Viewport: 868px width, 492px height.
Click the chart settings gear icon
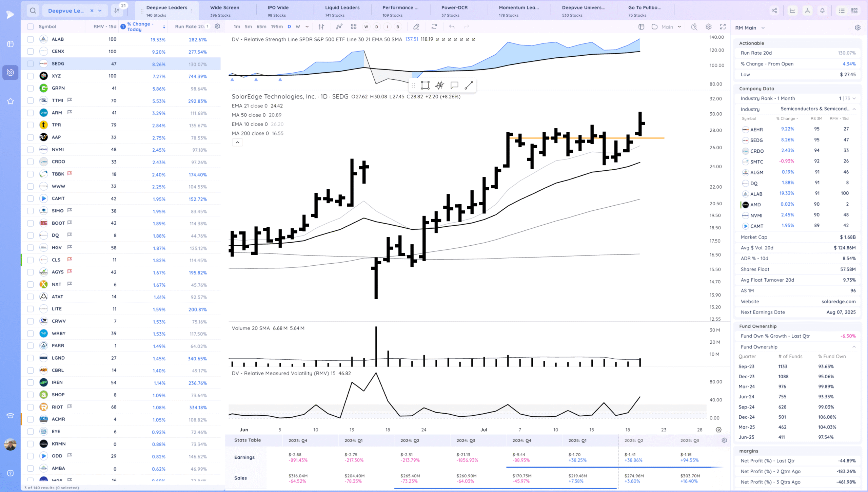pyautogui.click(x=708, y=27)
